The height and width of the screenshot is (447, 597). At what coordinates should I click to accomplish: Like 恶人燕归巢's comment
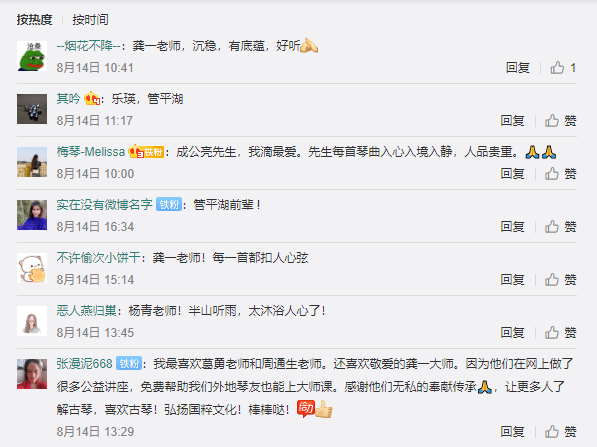pos(560,332)
